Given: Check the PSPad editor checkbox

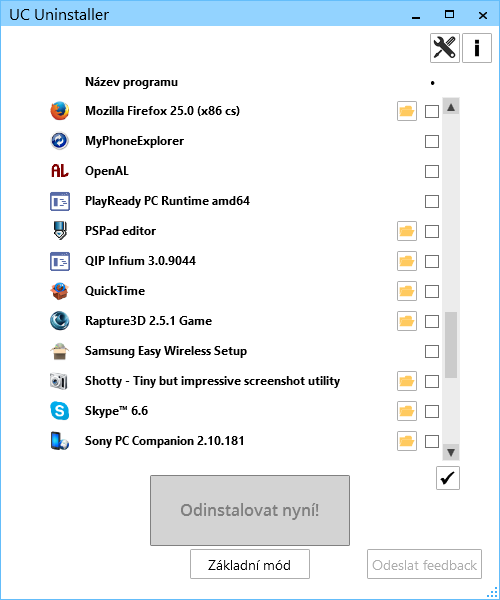Looking at the screenshot, I should pos(432,231).
